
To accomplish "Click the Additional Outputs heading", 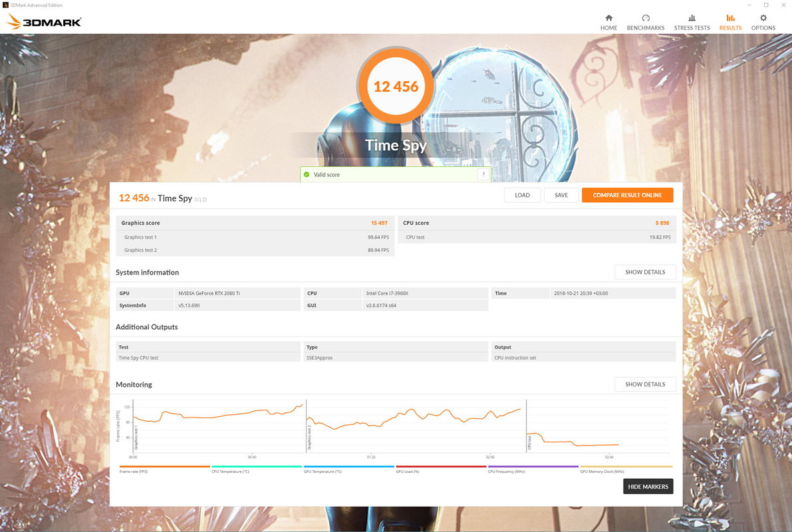I will [x=146, y=327].
